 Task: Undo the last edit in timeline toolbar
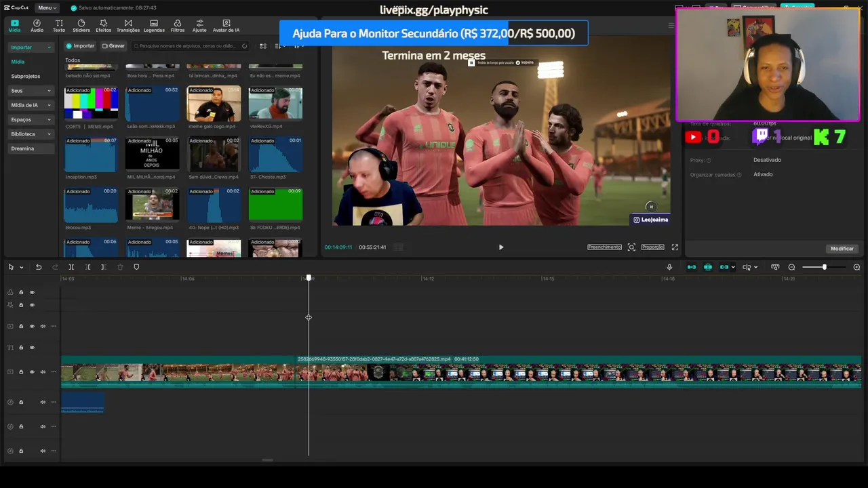click(x=39, y=267)
